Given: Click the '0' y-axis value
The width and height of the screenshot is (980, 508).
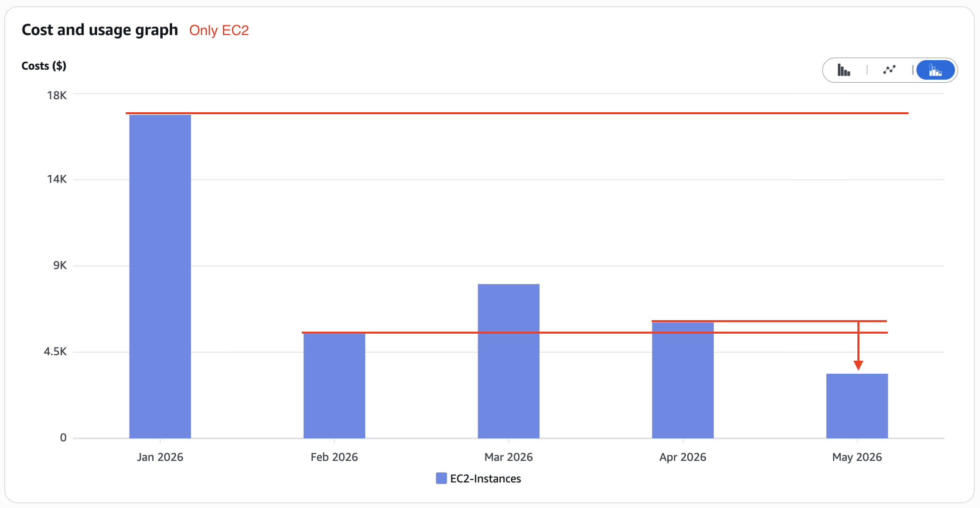Looking at the screenshot, I should [x=63, y=438].
